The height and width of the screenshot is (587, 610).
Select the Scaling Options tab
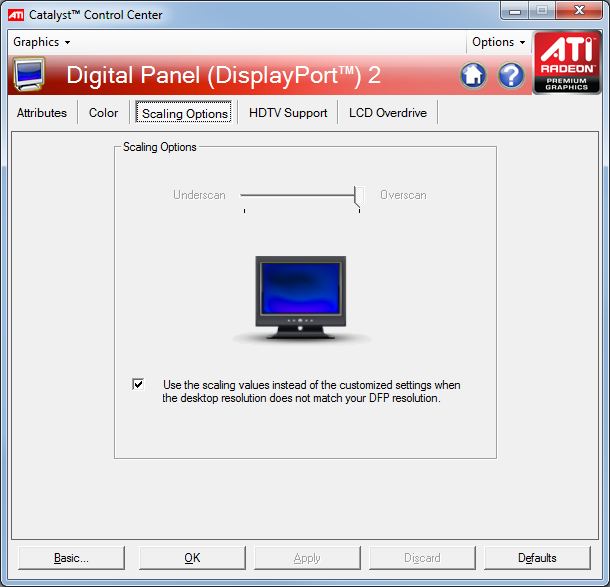(185, 113)
